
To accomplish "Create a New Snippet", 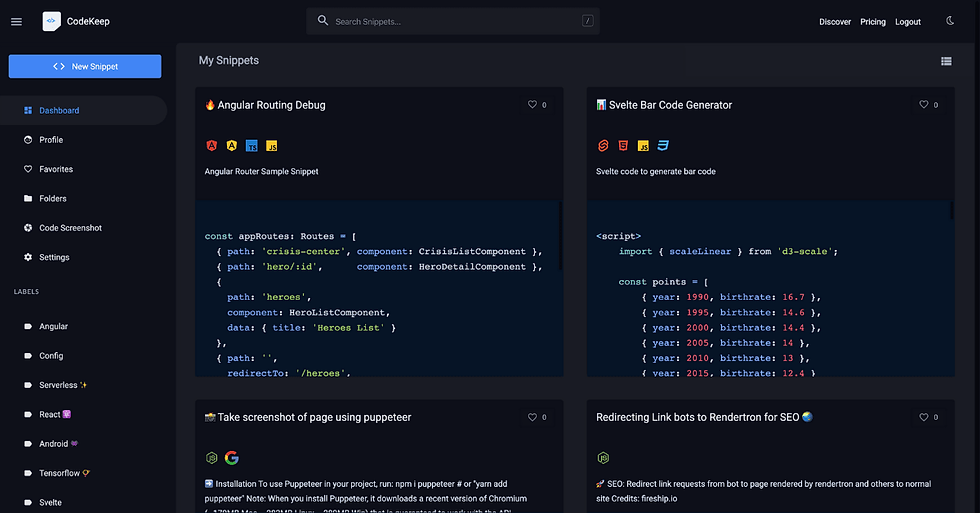I will (85, 66).
